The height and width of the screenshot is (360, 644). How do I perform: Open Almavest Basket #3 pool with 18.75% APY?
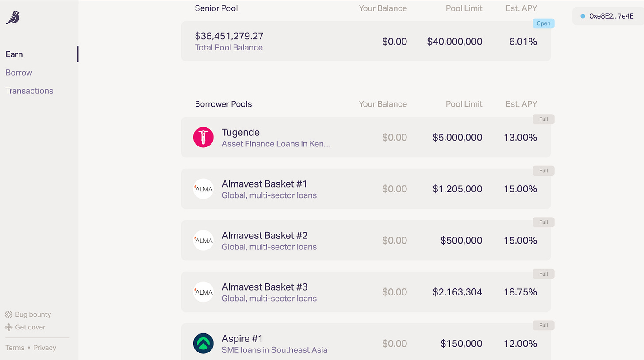coord(366,292)
